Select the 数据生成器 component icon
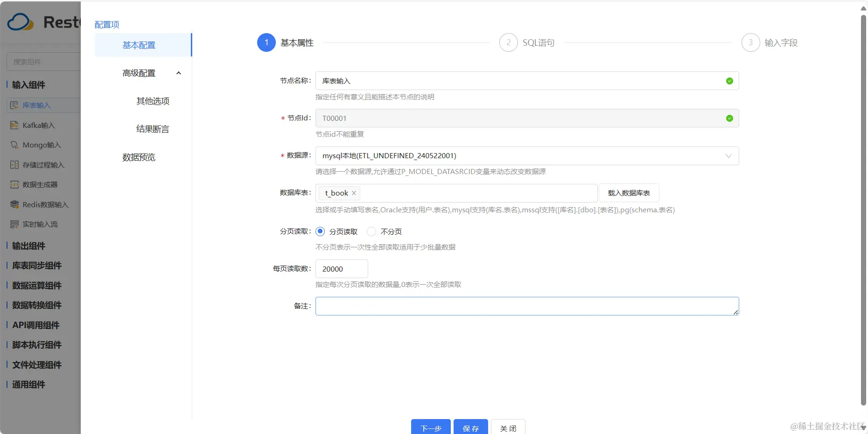Screen dimensions: 868x434 [x=14, y=185]
